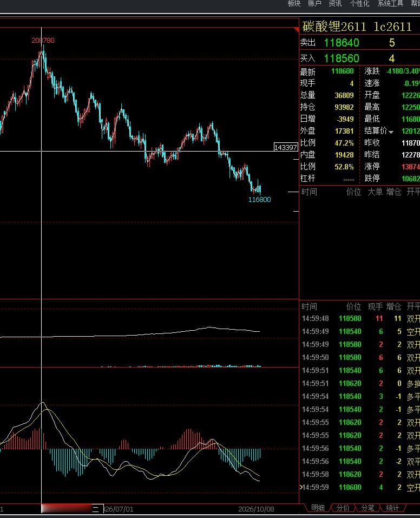Image resolution: width=420 pixels, height=518 pixels.
Task: Select the 14:59:51 trade at 118620
Action: [360, 384]
